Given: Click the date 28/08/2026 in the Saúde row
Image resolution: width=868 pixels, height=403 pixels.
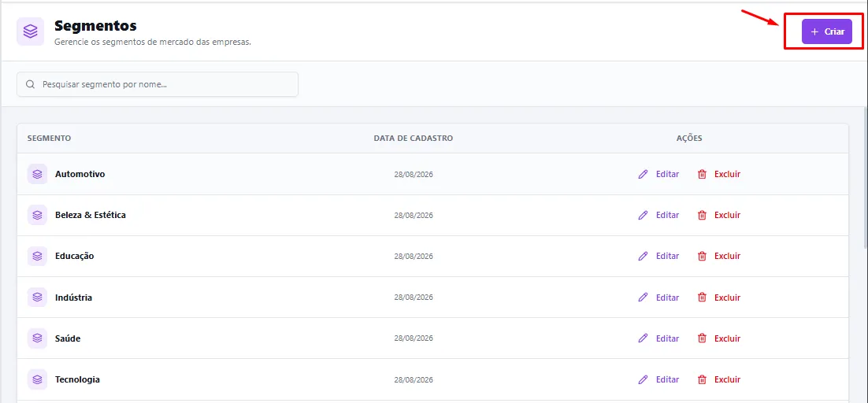Looking at the screenshot, I should pyautogui.click(x=414, y=338).
